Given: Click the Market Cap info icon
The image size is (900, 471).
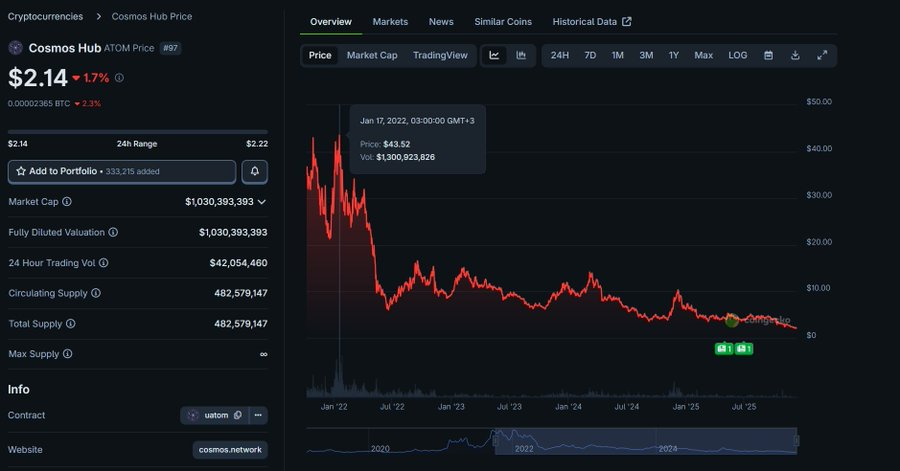Looking at the screenshot, I should [x=67, y=202].
